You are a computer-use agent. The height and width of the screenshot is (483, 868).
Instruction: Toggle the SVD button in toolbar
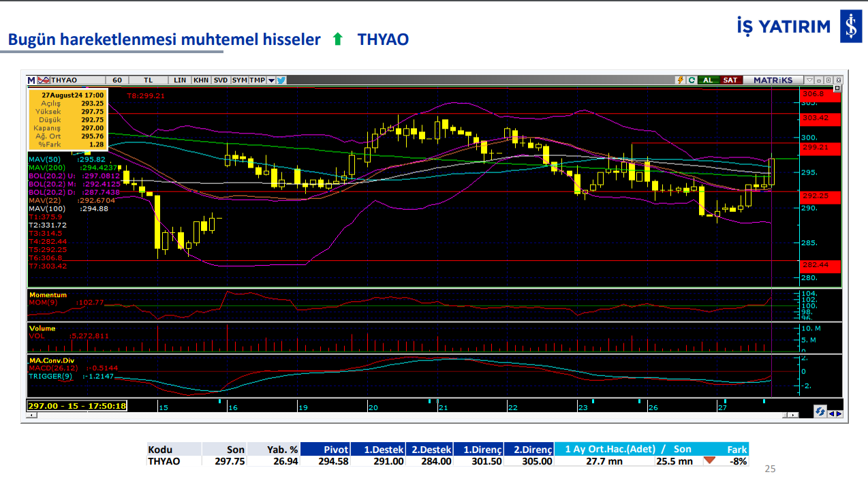click(221, 80)
